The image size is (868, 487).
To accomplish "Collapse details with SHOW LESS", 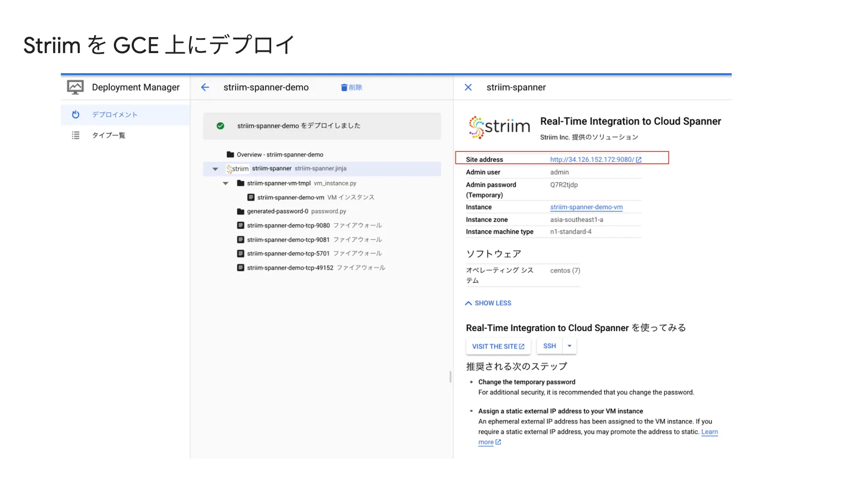I will pyautogui.click(x=488, y=303).
